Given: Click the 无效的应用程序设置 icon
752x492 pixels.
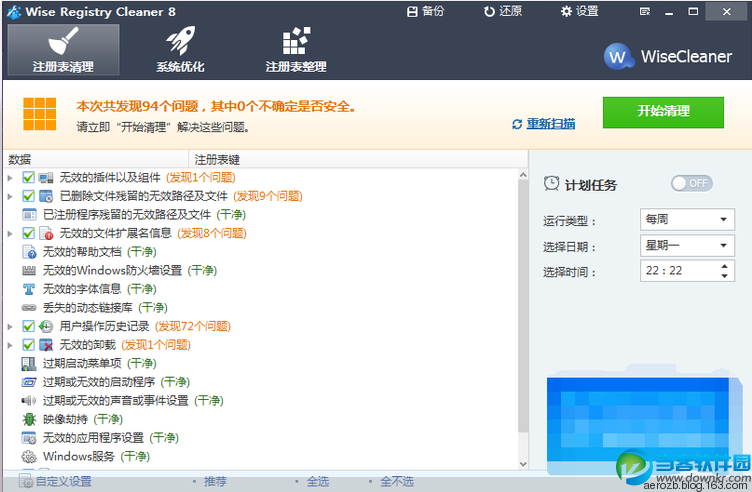Looking at the screenshot, I should tap(29, 438).
